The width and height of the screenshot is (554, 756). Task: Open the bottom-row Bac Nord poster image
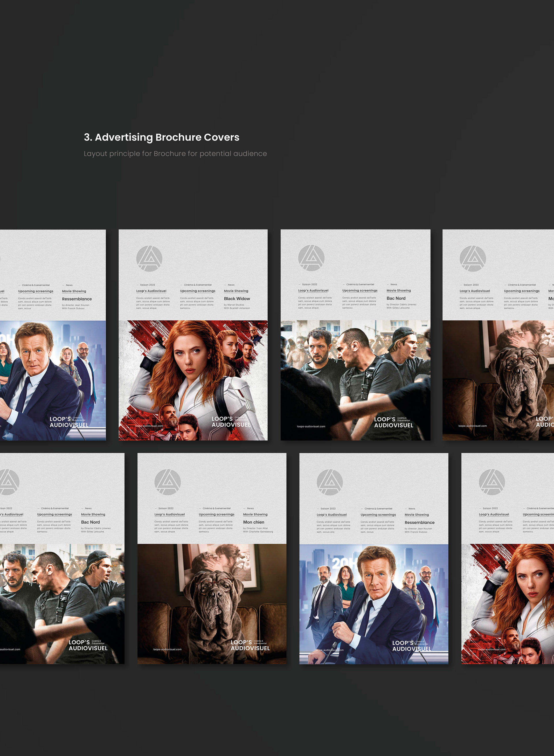pyautogui.click(x=62, y=604)
